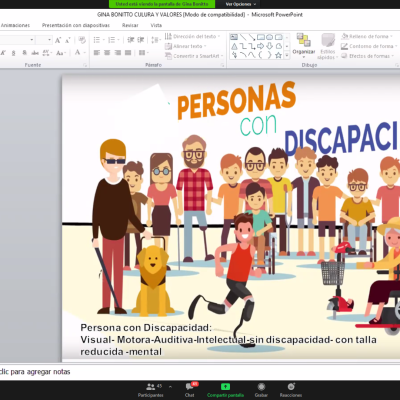This screenshot has width=400, height=400.
Task: Align text left
Action: click(x=97, y=53)
